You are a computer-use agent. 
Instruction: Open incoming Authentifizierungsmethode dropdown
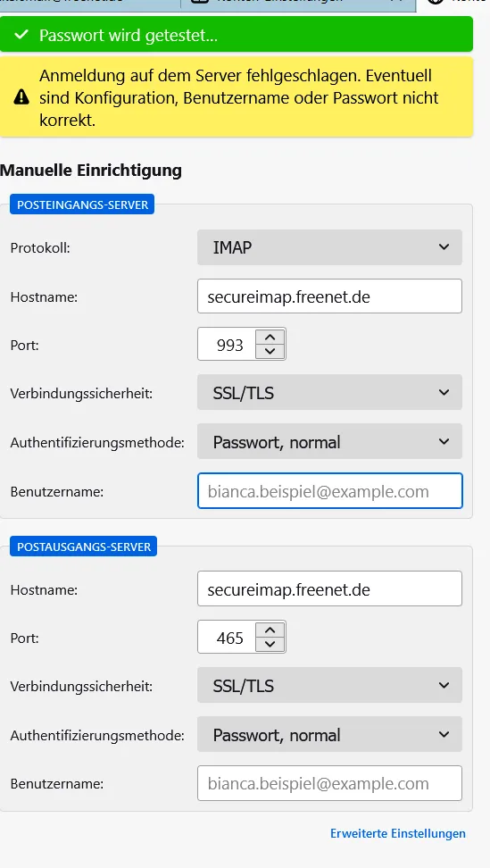click(329, 442)
